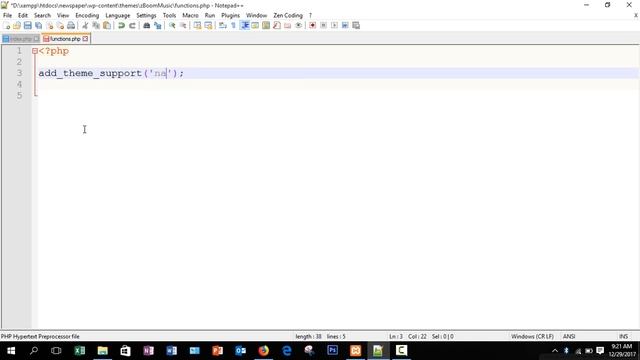
Task: Click the Stop recording macro icon
Action: point(323,26)
